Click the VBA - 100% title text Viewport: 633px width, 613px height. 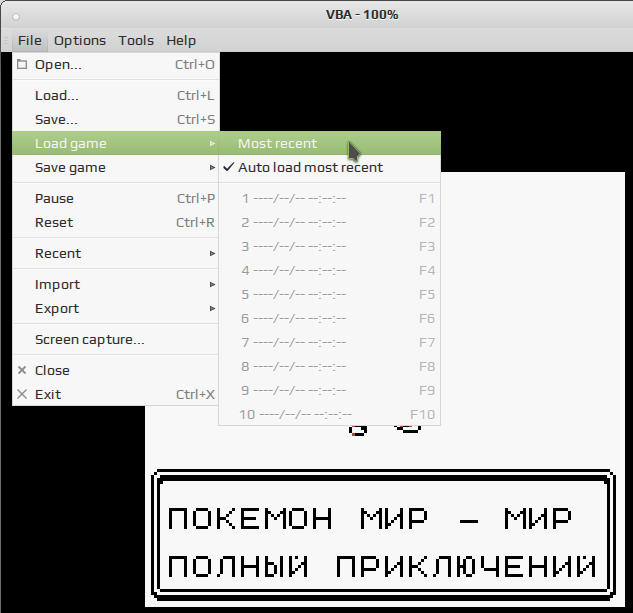[x=362, y=15]
